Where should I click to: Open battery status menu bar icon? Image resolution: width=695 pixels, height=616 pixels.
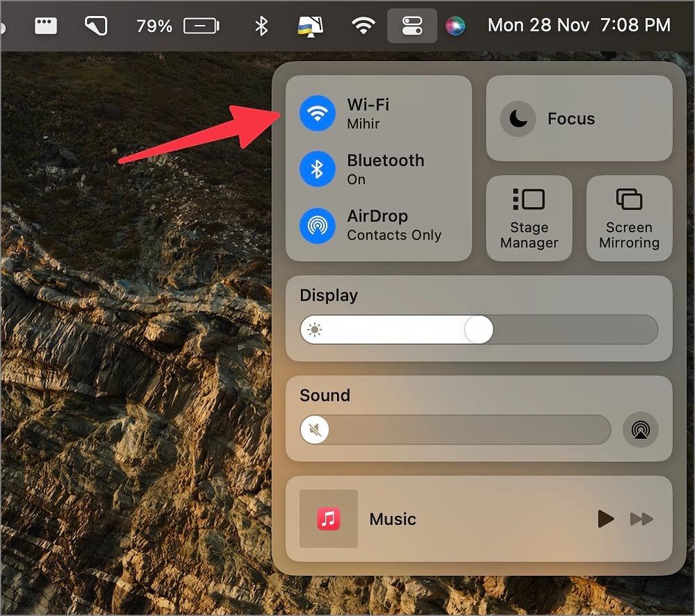click(x=202, y=26)
